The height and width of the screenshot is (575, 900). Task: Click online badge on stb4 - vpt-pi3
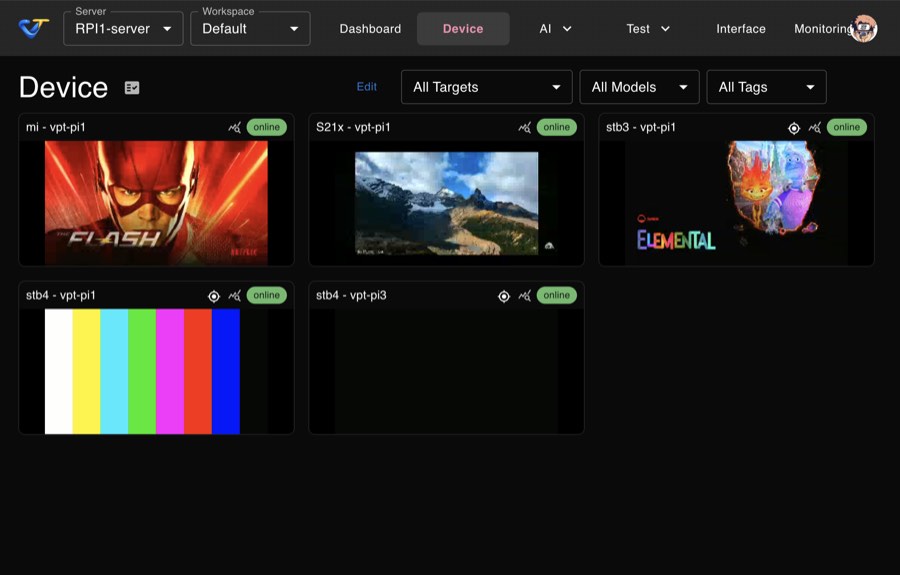point(557,296)
